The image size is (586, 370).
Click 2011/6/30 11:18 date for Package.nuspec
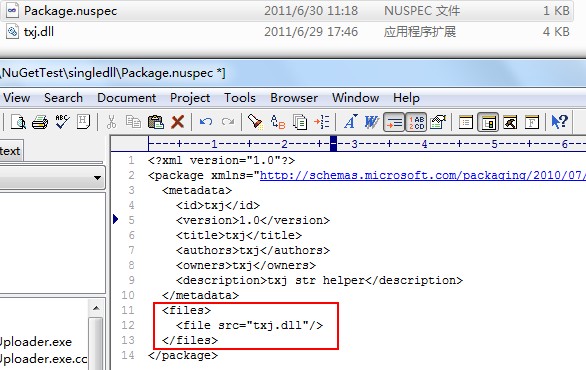click(x=311, y=11)
